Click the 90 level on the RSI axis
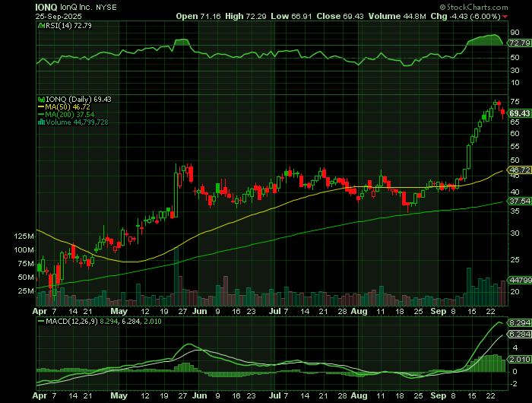Viewport: 532px width, 403px height. (x=515, y=33)
